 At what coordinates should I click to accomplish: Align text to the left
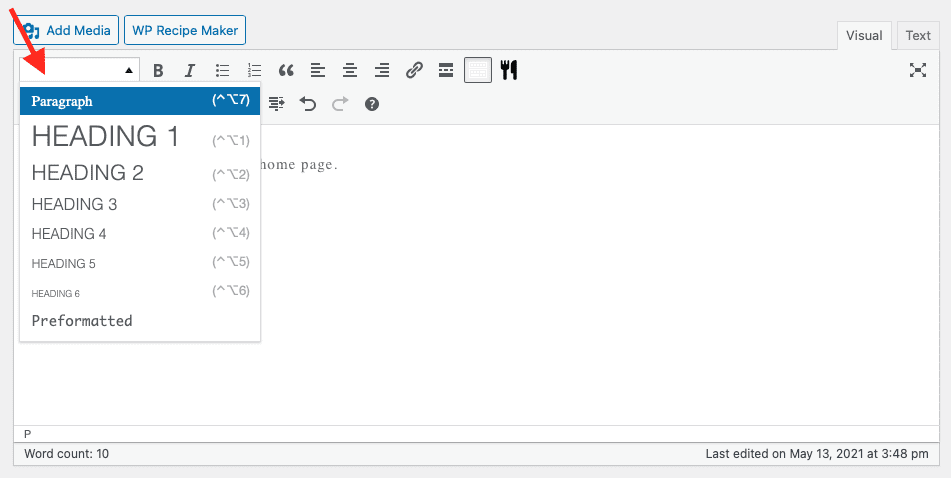click(318, 70)
